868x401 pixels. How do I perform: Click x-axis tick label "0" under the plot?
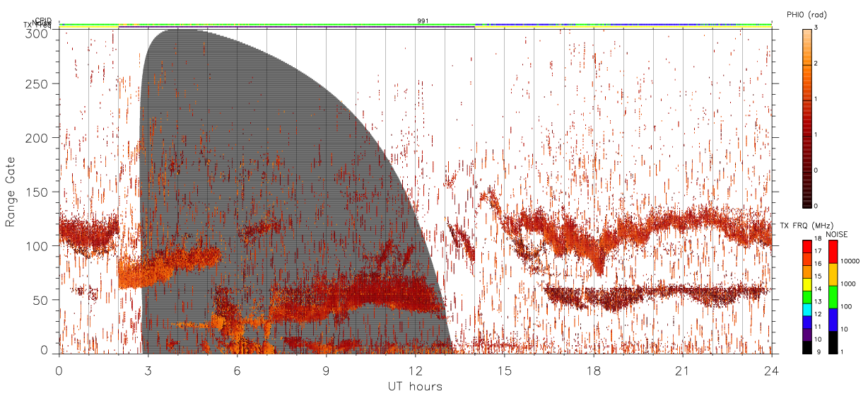click(x=59, y=370)
